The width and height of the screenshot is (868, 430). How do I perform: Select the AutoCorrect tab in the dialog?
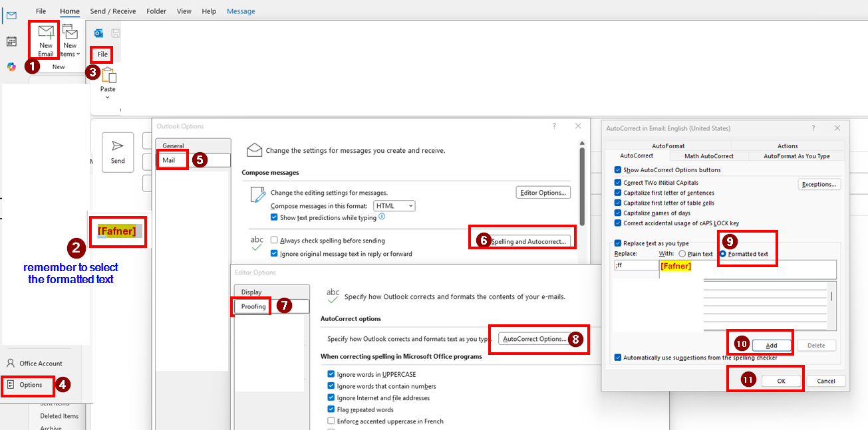pyautogui.click(x=637, y=156)
